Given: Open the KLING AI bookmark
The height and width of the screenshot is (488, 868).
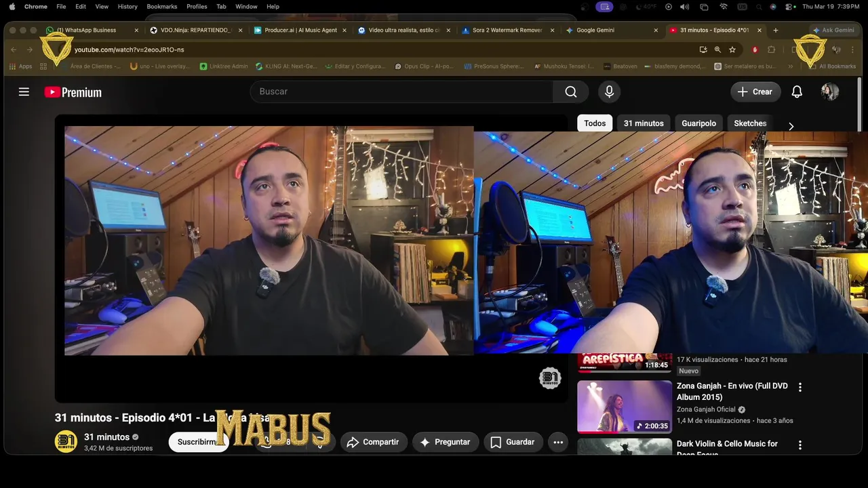Looking at the screenshot, I should [286, 66].
